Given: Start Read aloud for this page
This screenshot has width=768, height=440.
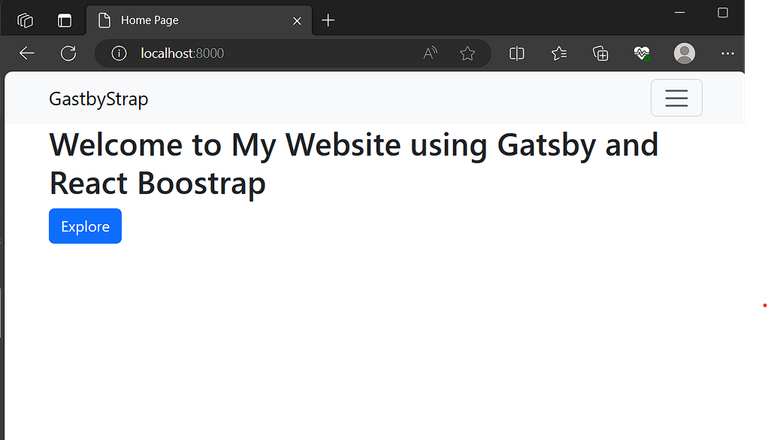Looking at the screenshot, I should pos(431,53).
